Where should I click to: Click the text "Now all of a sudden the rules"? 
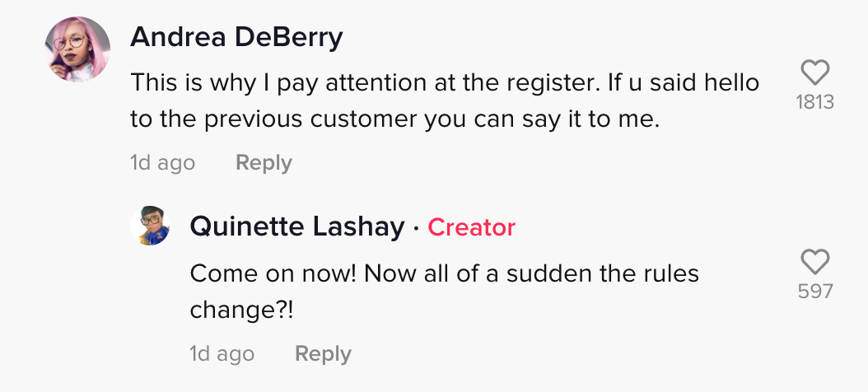[531, 273]
